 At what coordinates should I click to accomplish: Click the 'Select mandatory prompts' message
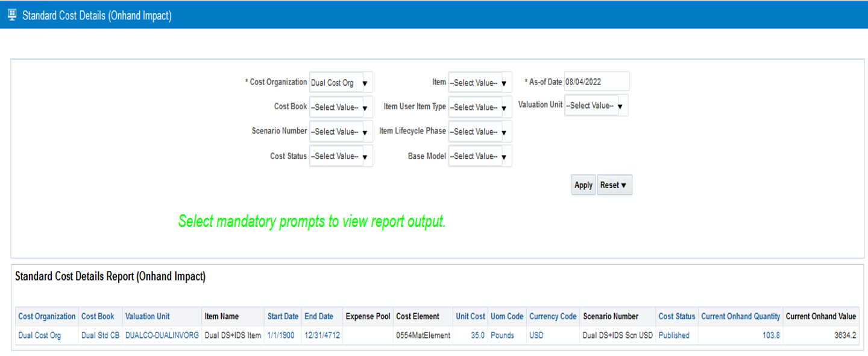pos(312,221)
